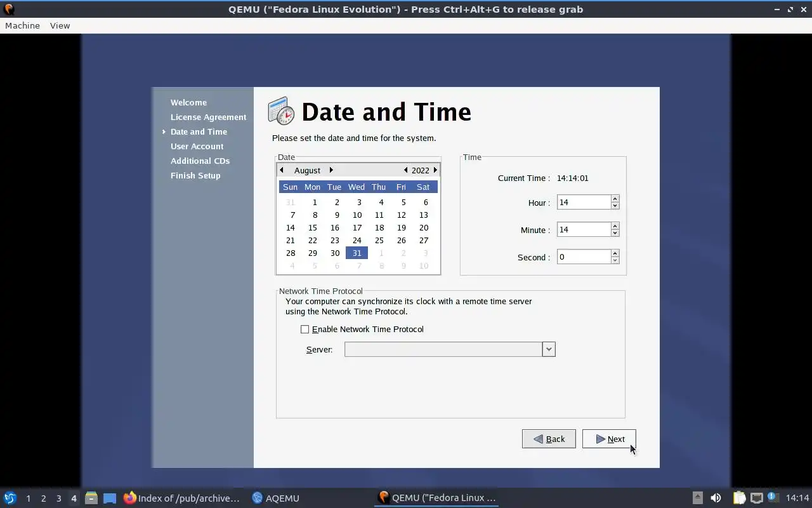Go to the previous month in calendar
This screenshot has width=812, height=508.
coord(282,170)
